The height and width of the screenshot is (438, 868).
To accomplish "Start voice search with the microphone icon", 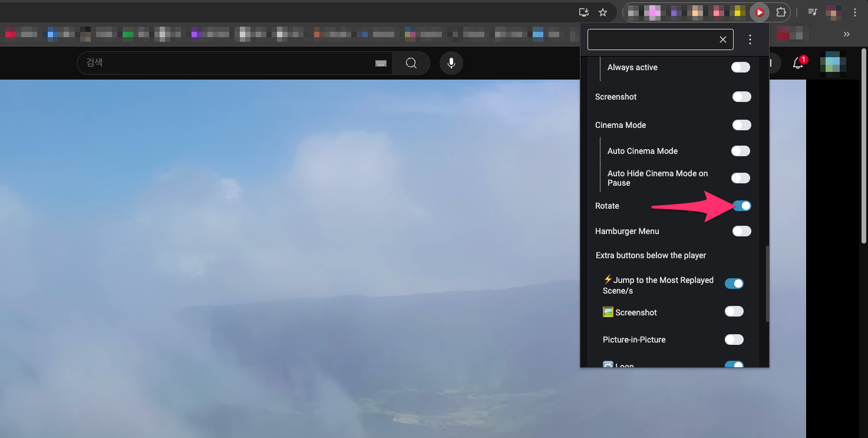I will click(x=451, y=63).
